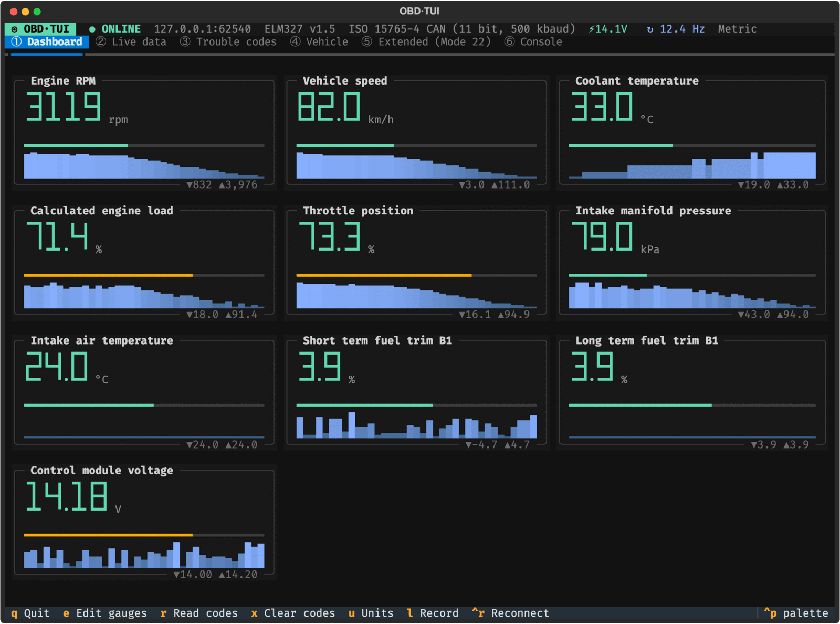
Task: Click Engine RPM min/max ▼832 ▲3,976
Action: (222, 185)
